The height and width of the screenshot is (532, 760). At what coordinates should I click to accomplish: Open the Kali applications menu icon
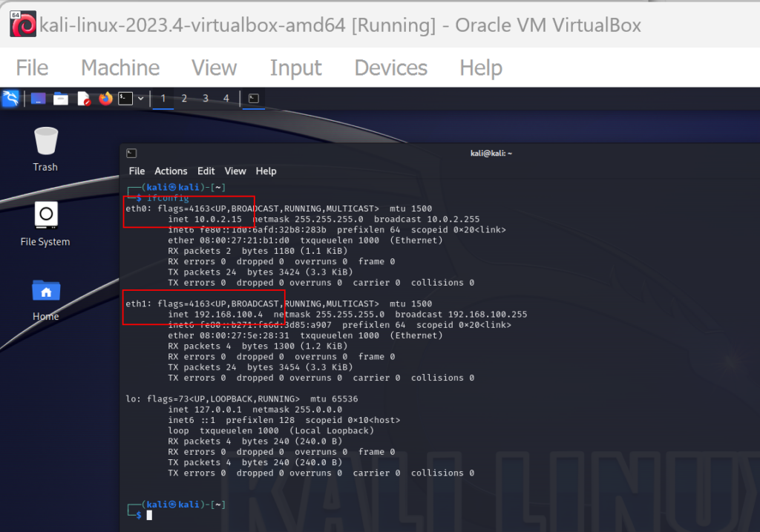[10, 99]
